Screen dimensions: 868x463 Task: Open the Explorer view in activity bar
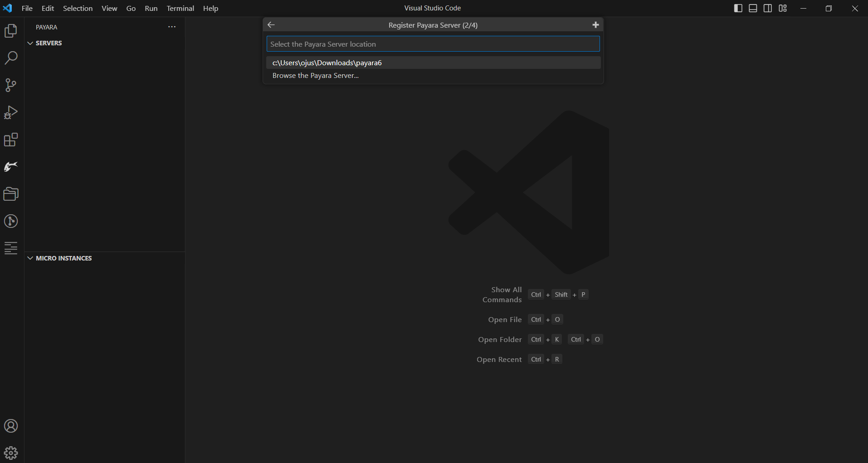pyautogui.click(x=11, y=31)
